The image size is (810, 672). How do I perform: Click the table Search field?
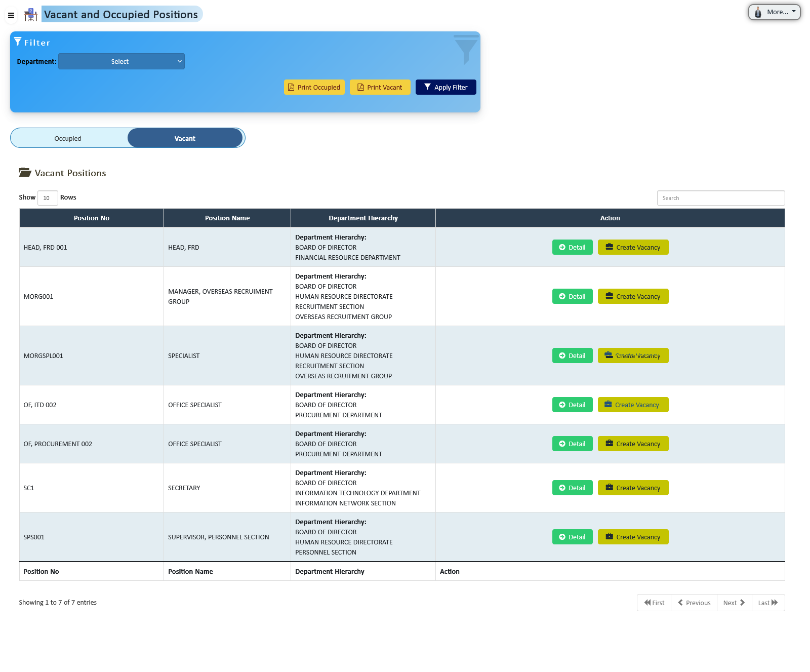click(x=720, y=198)
